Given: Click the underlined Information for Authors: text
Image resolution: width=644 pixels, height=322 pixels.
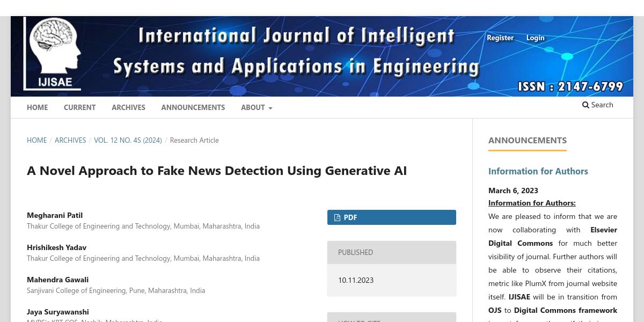Looking at the screenshot, I should [532, 203].
